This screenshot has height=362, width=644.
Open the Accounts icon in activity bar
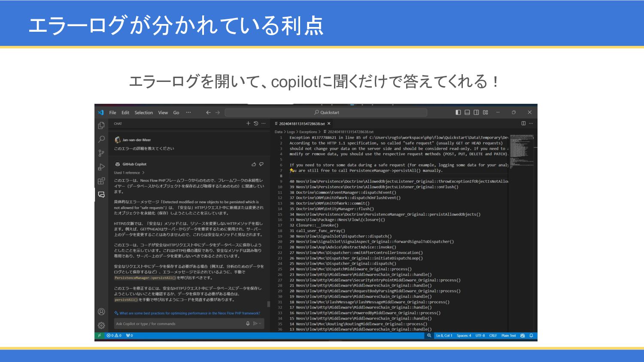click(101, 312)
